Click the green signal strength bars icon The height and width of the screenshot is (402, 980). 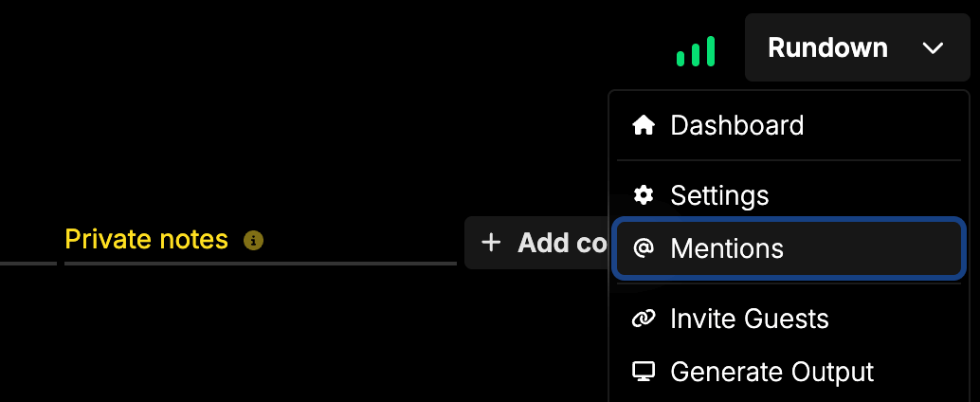tap(696, 51)
